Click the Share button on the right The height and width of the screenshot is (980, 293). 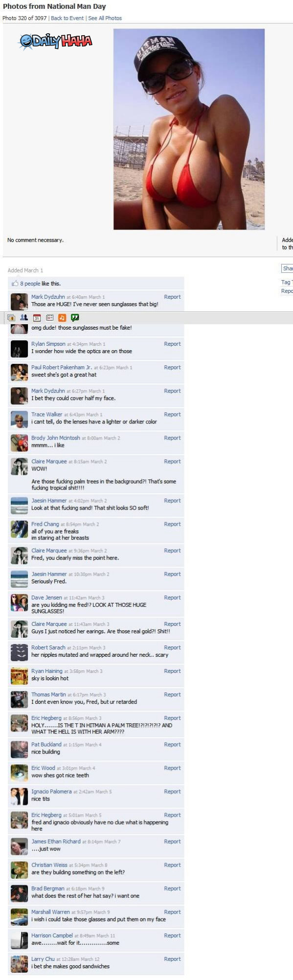point(288,268)
